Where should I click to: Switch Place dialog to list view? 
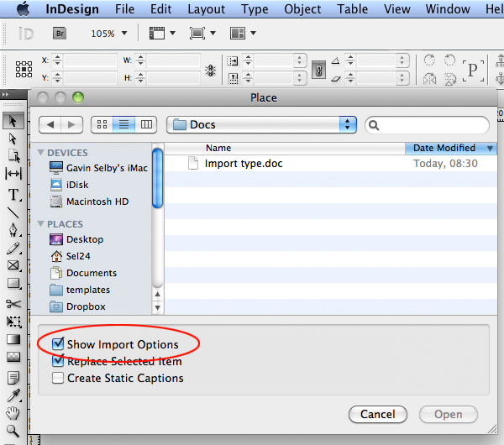click(x=123, y=124)
